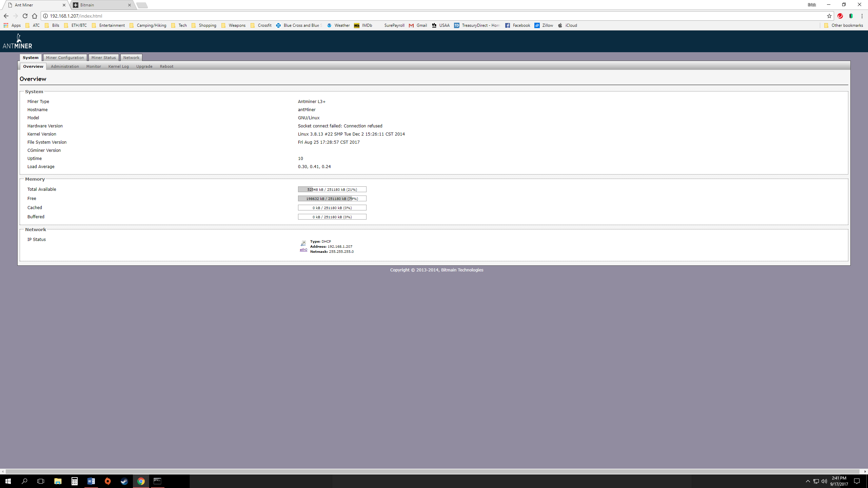Click the green shield extension icon
This screenshot has width=868, height=488.
[x=851, y=16]
